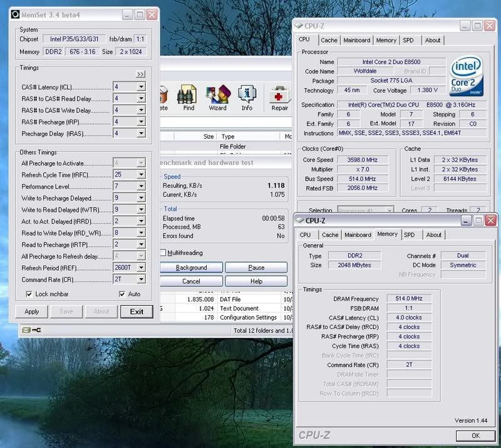The height and width of the screenshot is (448, 501).
Task: Click the Intel Core 2 Duo logo
Action: [x=467, y=76]
